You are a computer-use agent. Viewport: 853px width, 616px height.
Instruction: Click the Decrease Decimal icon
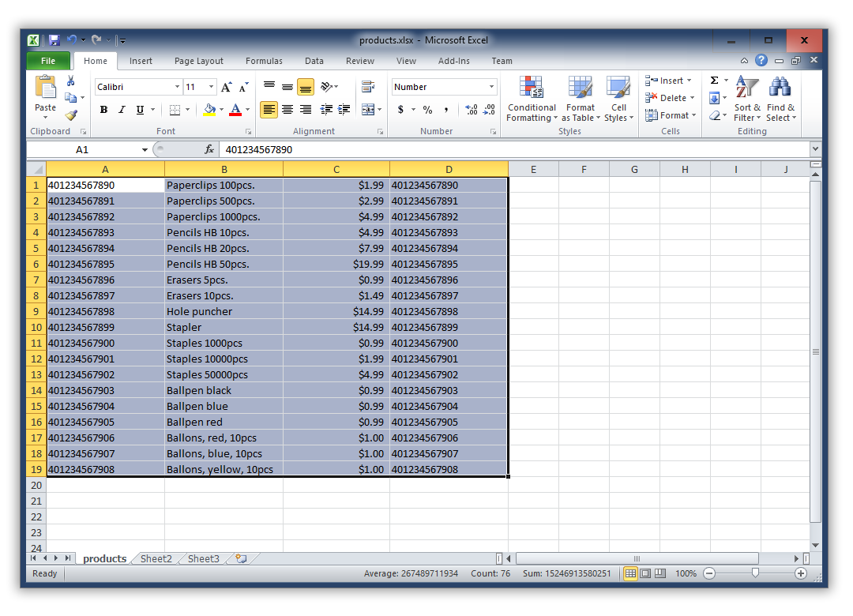489,110
